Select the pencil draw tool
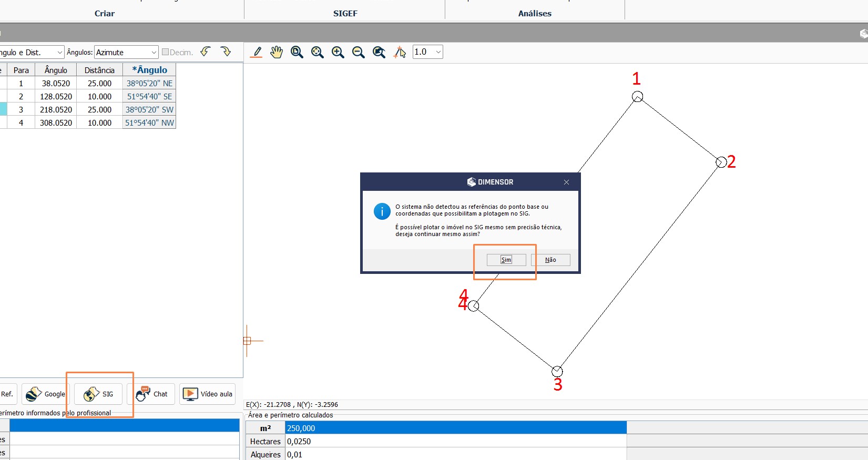Viewport: 868px width, 460px height. 256,52
